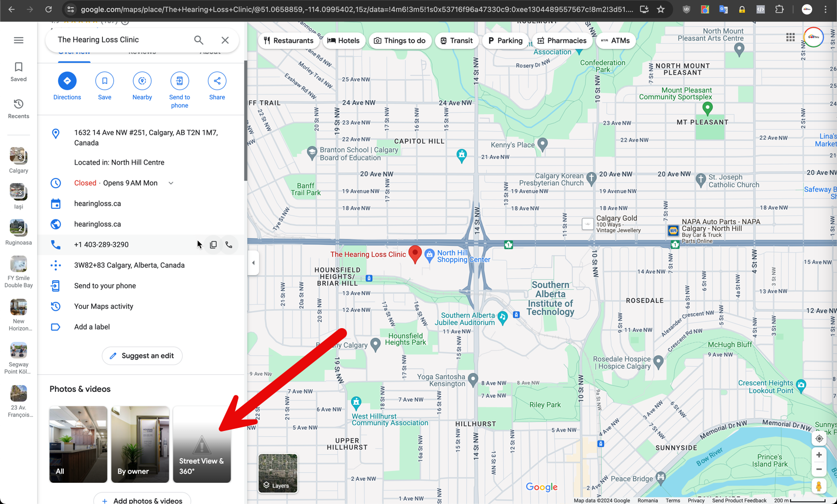Viewport: 837px width, 504px height.
Task: Bookmark page with star icon
Action: (661, 9)
